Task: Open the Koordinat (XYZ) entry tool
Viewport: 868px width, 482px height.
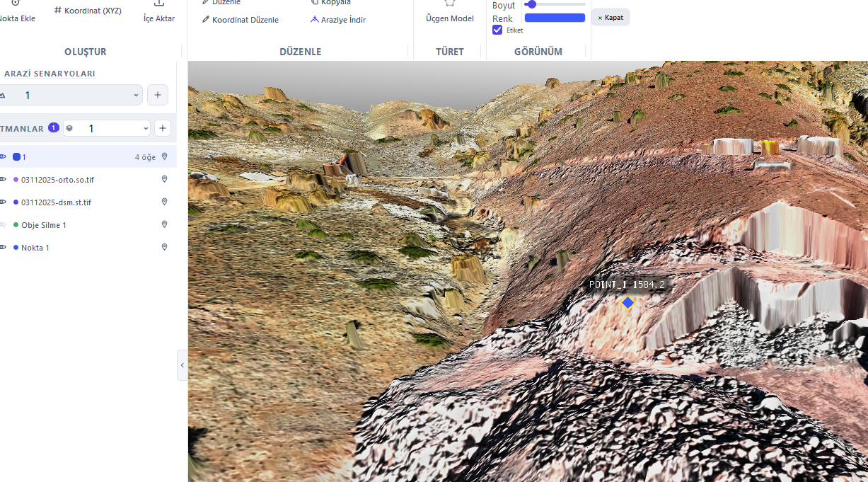Action: click(88, 11)
